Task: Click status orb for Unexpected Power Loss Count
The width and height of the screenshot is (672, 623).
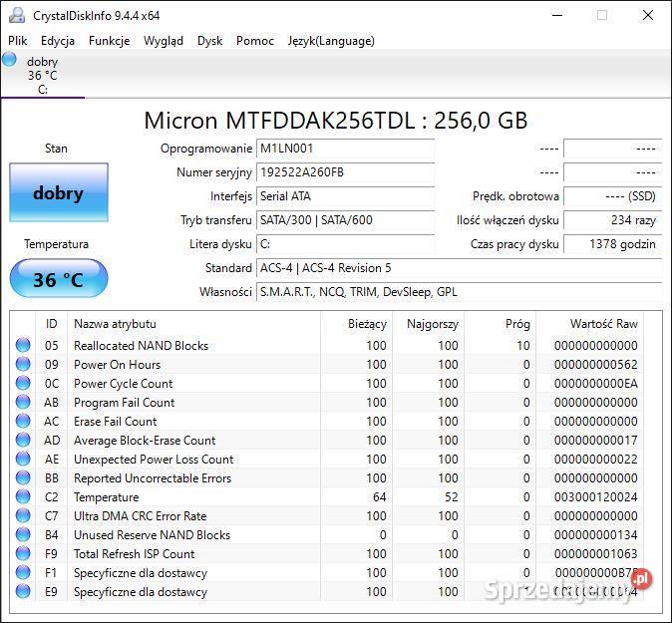Action: 23,459
